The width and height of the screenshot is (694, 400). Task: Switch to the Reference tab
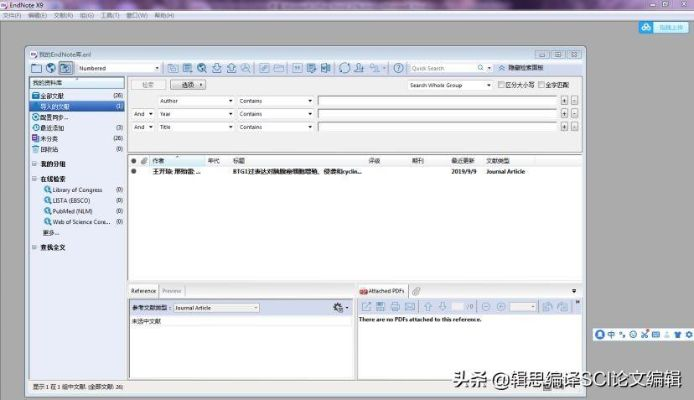tap(143, 291)
